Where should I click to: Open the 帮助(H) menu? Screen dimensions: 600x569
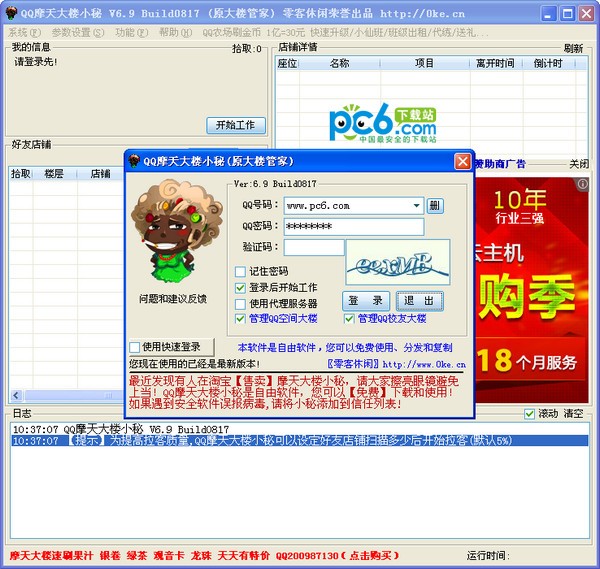[176, 33]
